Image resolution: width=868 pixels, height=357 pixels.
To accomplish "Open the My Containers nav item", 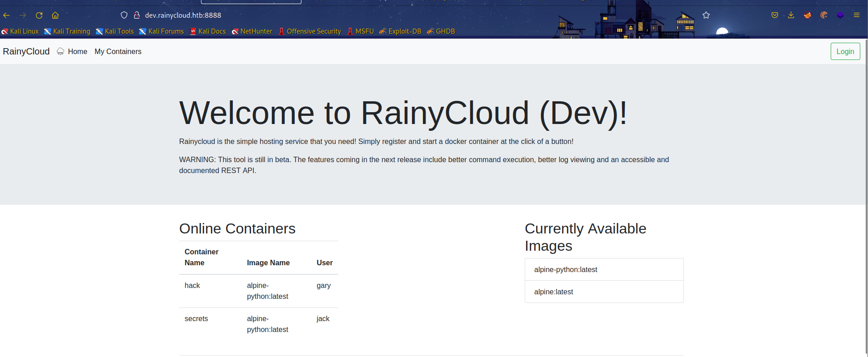I will [x=118, y=51].
